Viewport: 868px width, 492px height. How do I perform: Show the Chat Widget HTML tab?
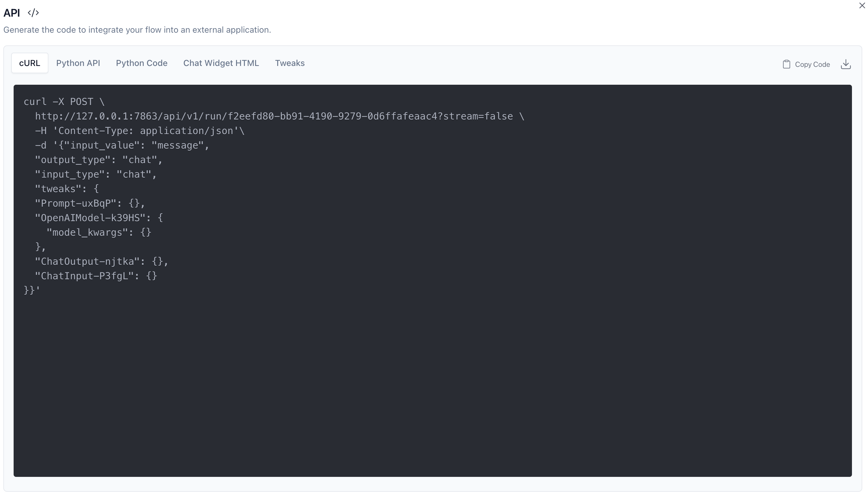(221, 63)
